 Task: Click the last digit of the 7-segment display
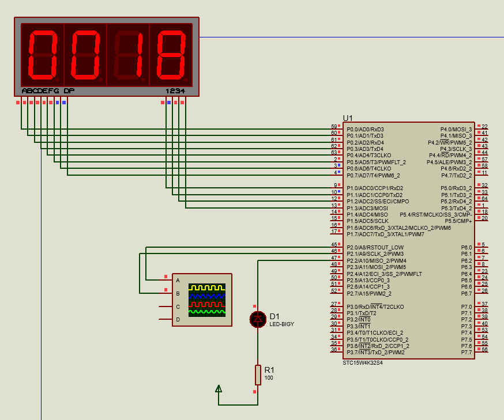[171, 56]
